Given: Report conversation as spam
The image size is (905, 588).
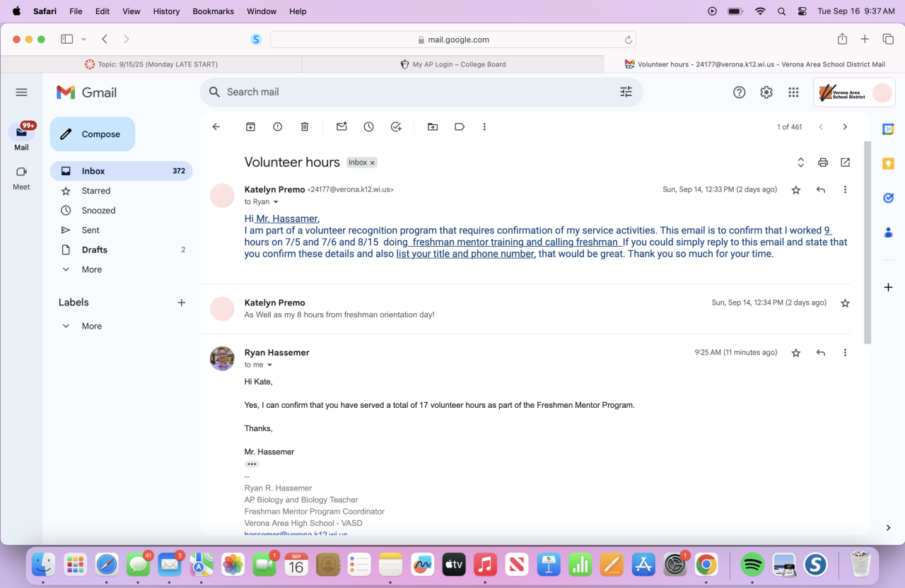Looking at the screenshot, I should 277,127.
